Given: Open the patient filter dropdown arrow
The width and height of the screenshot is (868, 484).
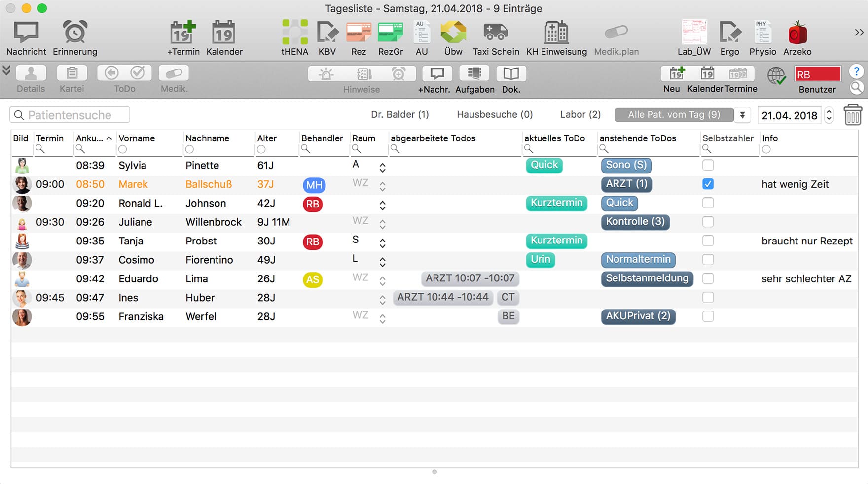Looking at the screenshot, I should click(742, 115).
